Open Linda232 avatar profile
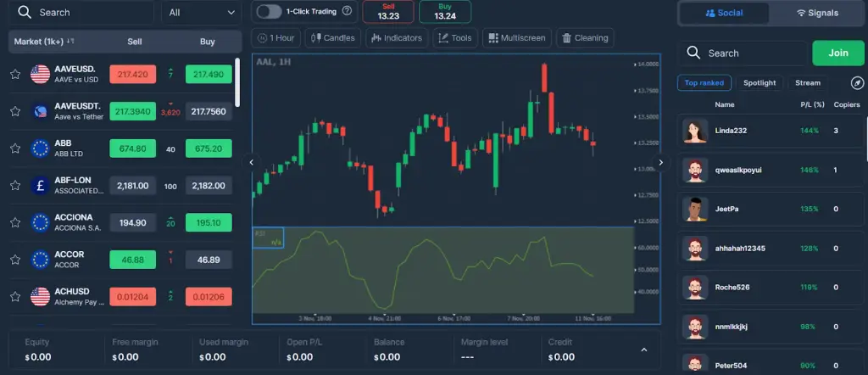The width and height of the screenshot is (868, 375). (695, 132)
